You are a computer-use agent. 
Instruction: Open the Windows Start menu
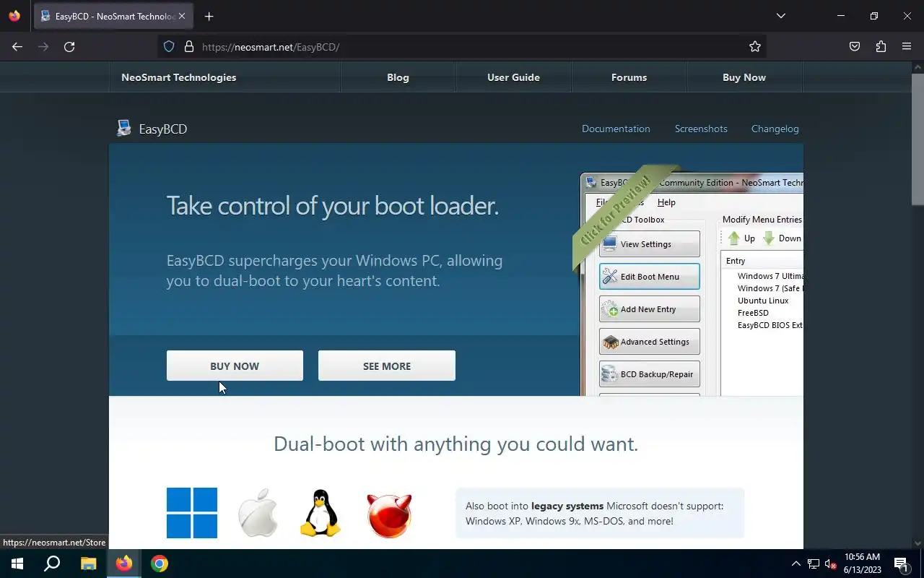pos(17,564)
